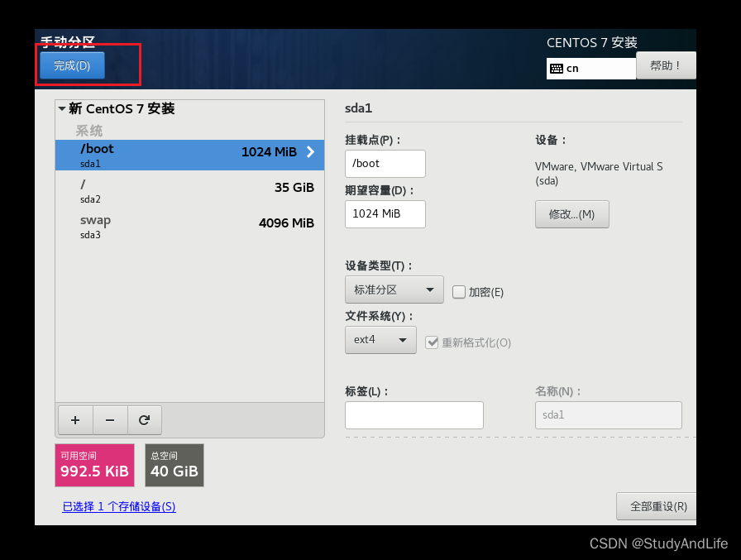Click the 标签(L) label input field
This screenshot has height=560, width=741.
(x=414, y=414)
